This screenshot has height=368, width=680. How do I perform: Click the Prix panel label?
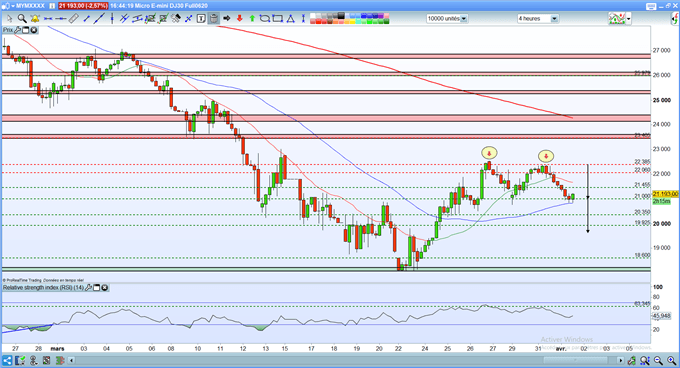point(8,30)
